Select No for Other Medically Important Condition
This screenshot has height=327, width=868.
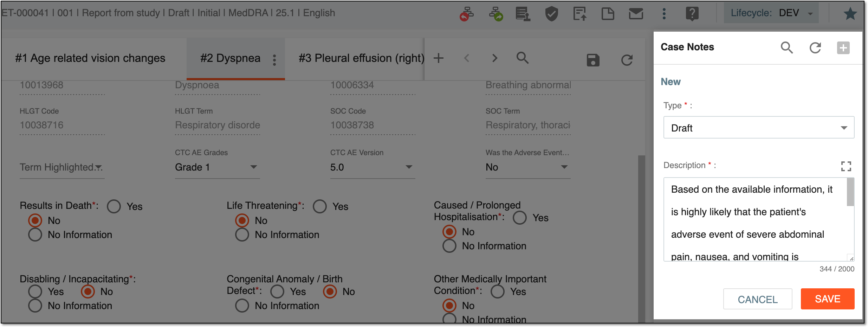tap(449, 306)
